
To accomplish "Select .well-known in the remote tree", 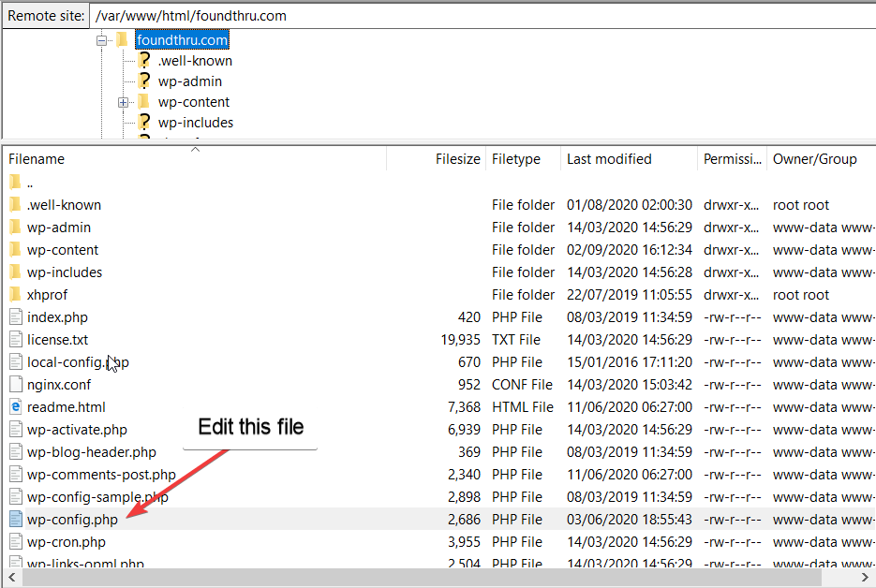I will pos(195,61).
